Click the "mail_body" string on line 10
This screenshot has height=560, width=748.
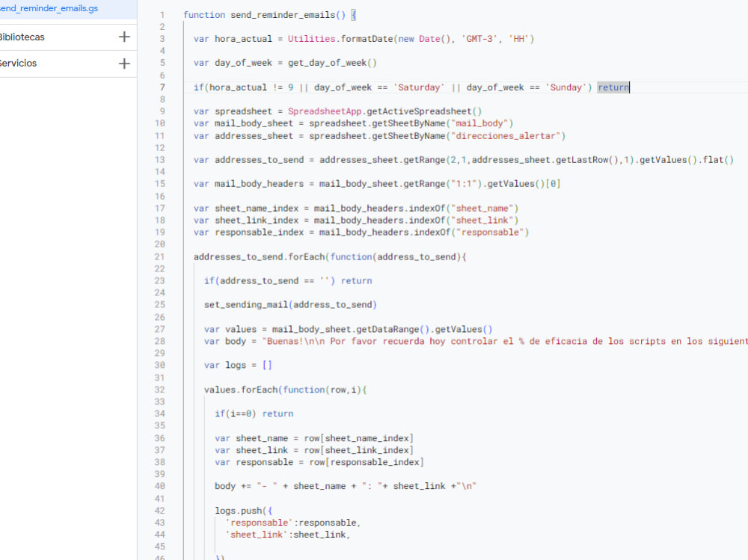[x=479, y=123]
